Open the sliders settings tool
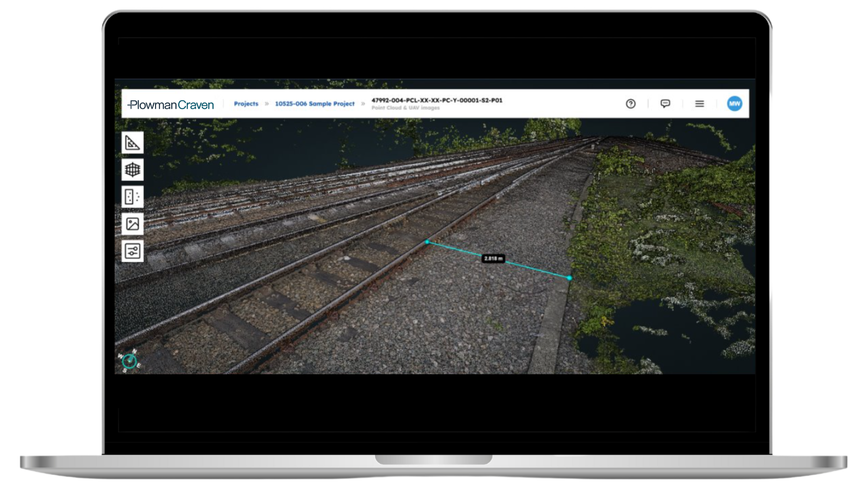 pyautogui.click(x=132, y=251)
